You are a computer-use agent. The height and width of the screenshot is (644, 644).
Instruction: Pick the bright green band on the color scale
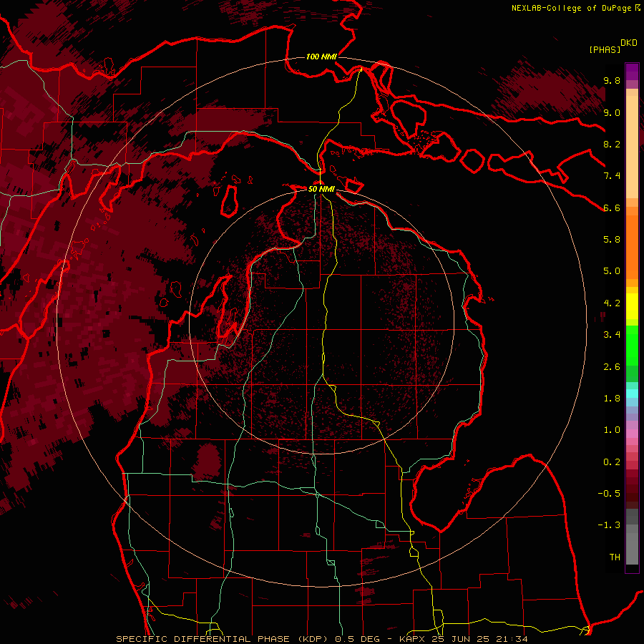tap(632, 345)
